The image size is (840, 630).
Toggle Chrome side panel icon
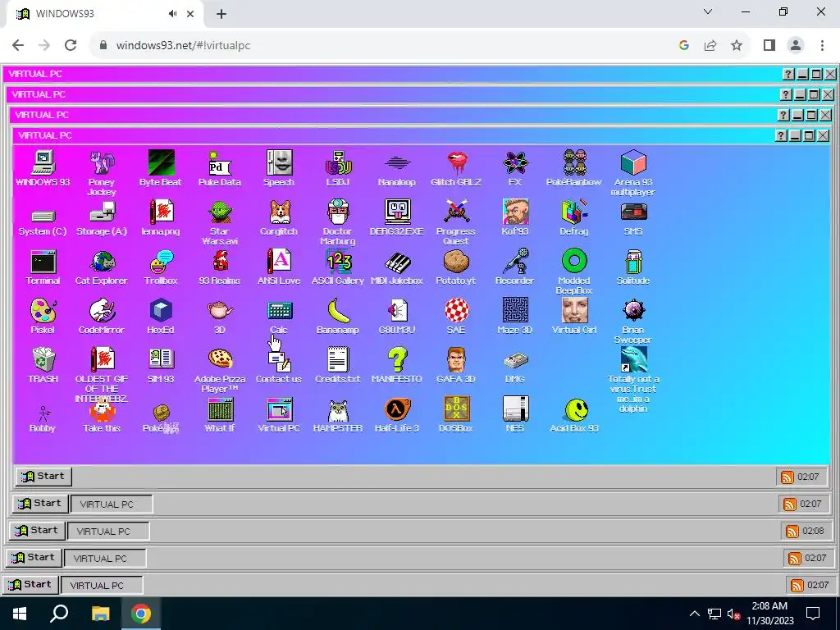coord(769,45)
